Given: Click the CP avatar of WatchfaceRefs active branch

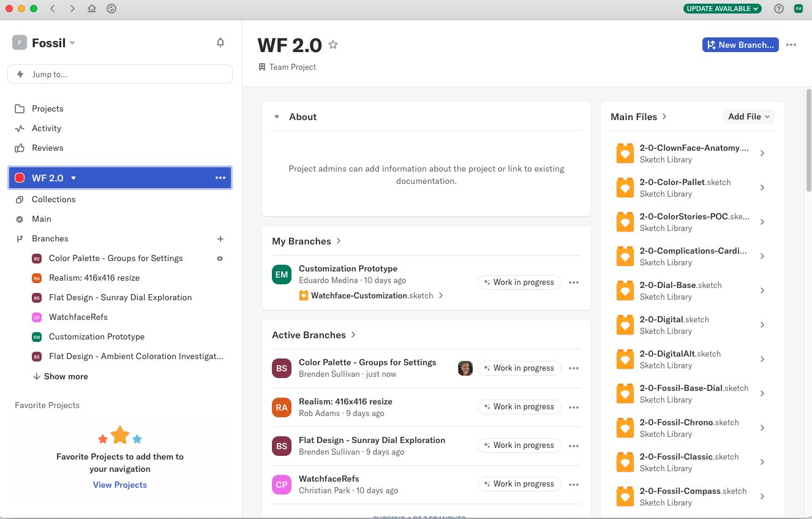Looking at the screenshot, I should [282, 484].
